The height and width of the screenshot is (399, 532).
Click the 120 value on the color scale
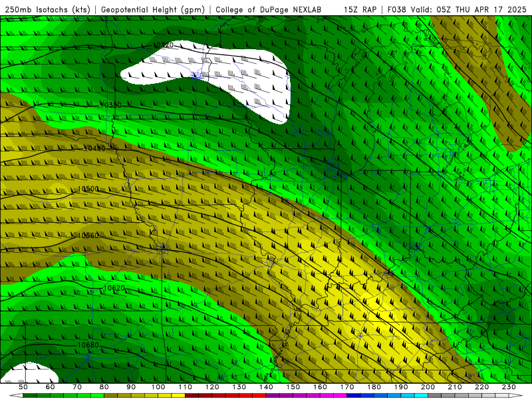point(212,387)
